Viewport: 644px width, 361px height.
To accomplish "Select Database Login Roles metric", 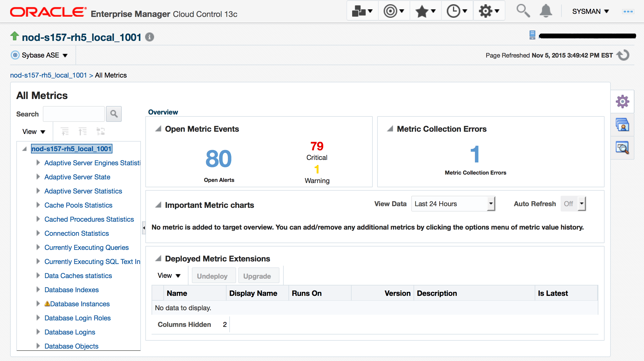I will point(77,318).
